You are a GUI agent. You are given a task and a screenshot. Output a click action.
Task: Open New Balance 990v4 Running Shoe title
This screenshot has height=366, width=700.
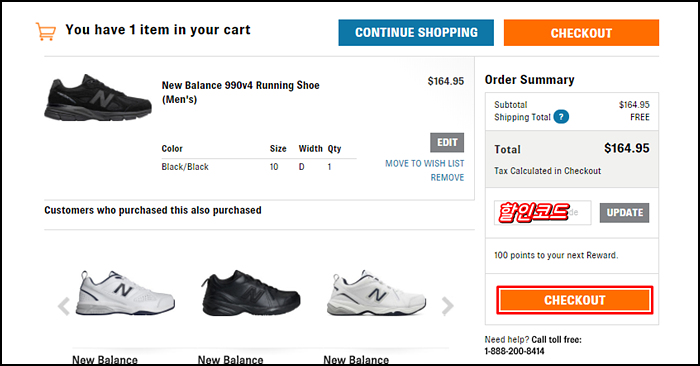coord(240,92)
